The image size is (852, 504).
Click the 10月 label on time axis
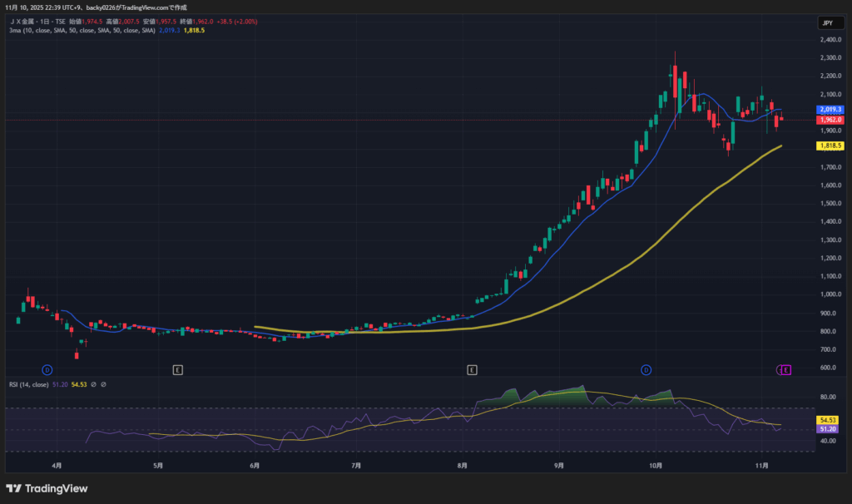coord(656,466)
